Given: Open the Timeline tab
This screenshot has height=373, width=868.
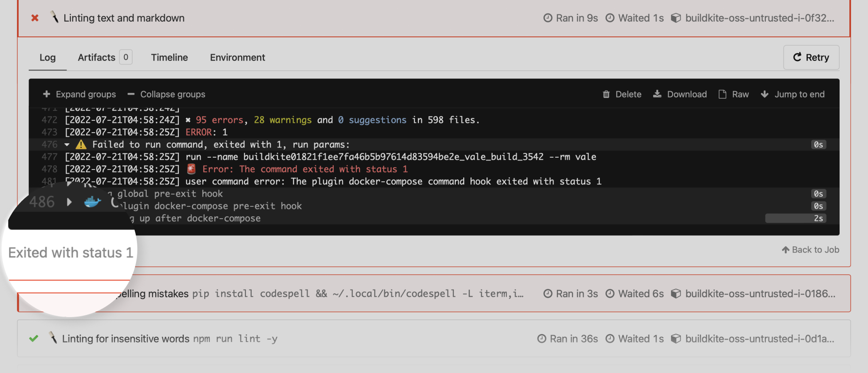Looking at the screenshot, I should coord(169,57).
